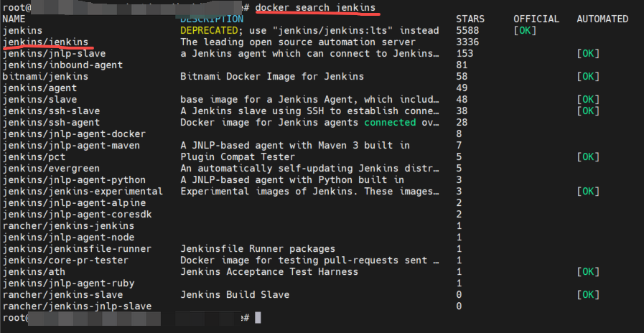Click the yellow DEPRECATED word

coord(209,30)
